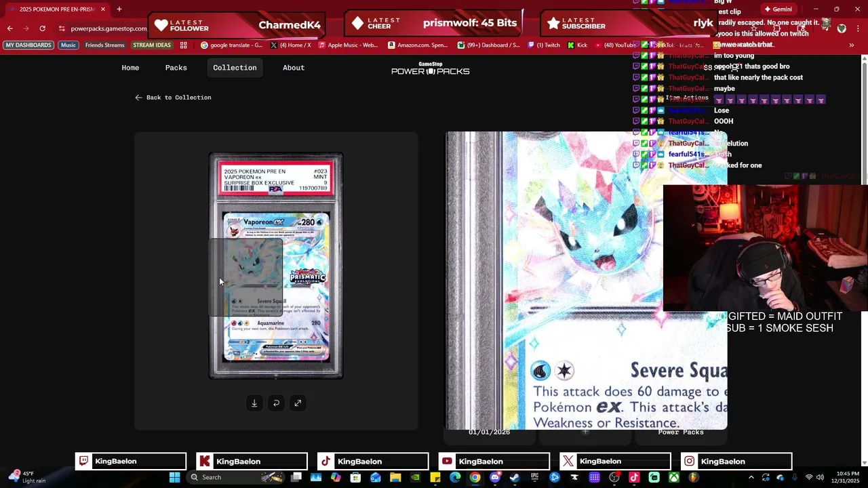Open the network Wi-Fi tray icon
Screen dimensions: 868x488
[x=808, y=477]
